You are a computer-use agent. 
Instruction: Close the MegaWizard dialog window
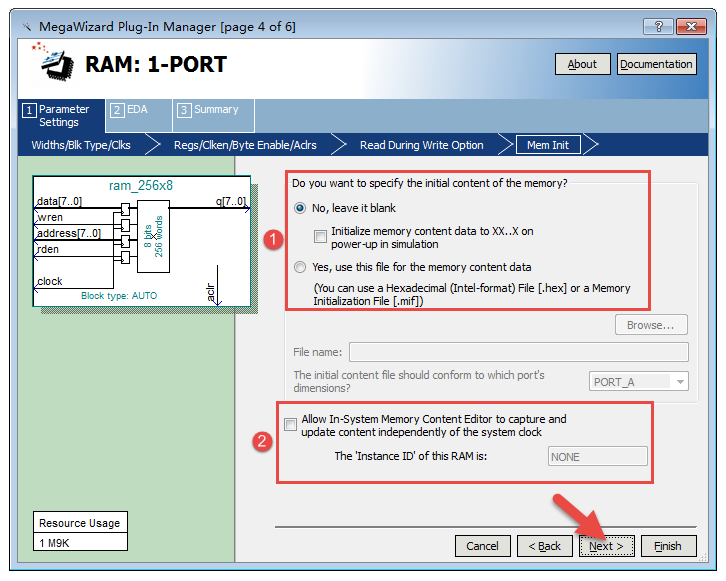[x=691, y=26]
